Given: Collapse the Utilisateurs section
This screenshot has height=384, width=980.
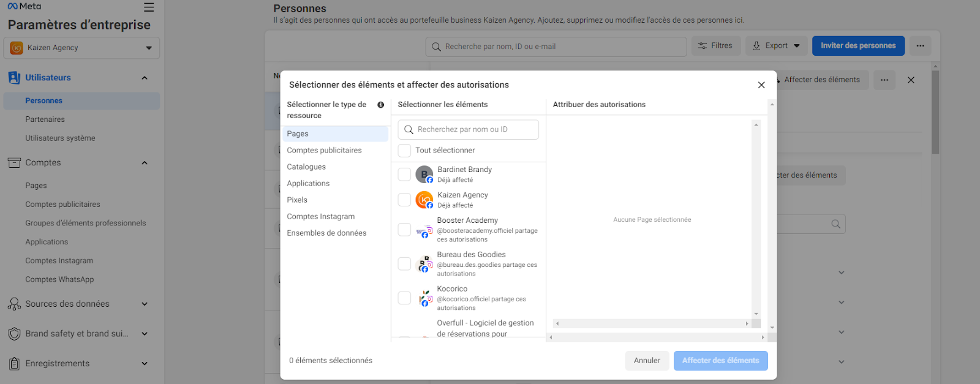Looking at the screenshot, I should 145,78.
